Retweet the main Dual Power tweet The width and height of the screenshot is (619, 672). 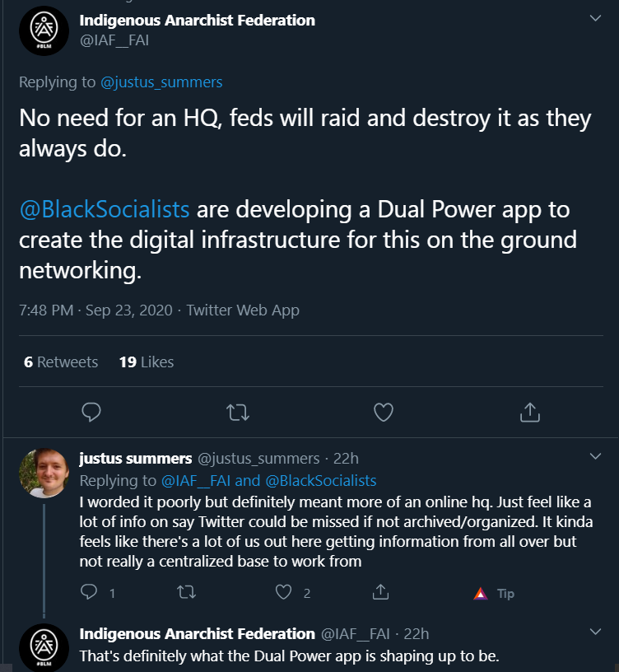[238, 413]
